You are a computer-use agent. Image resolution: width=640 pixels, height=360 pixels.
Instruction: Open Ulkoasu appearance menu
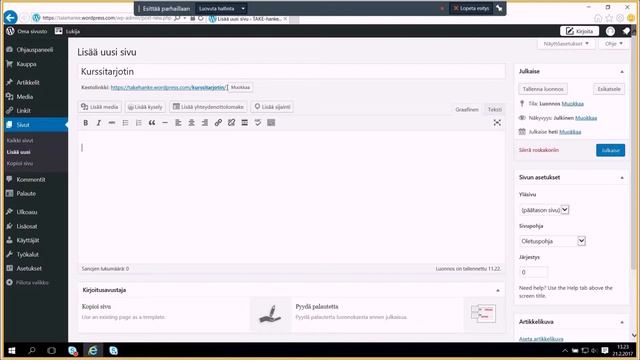point(27,212)
